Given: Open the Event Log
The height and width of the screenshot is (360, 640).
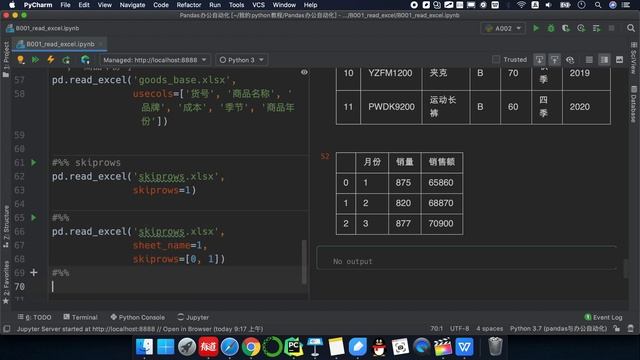Looking at the screenshot, I should click(x=603, y=317).
